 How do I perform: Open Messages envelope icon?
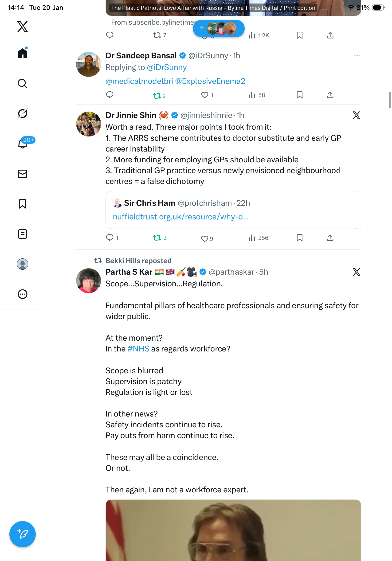click(23, 174)
